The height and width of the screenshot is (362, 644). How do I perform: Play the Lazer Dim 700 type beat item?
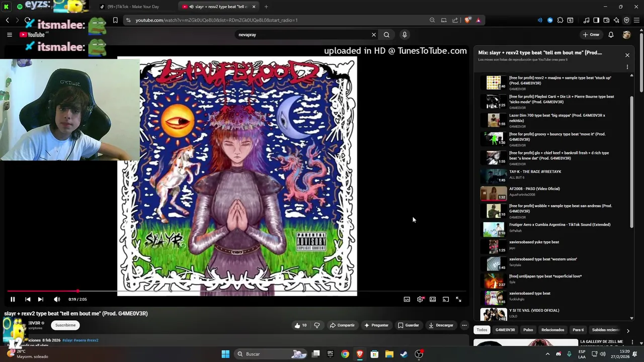553,120
